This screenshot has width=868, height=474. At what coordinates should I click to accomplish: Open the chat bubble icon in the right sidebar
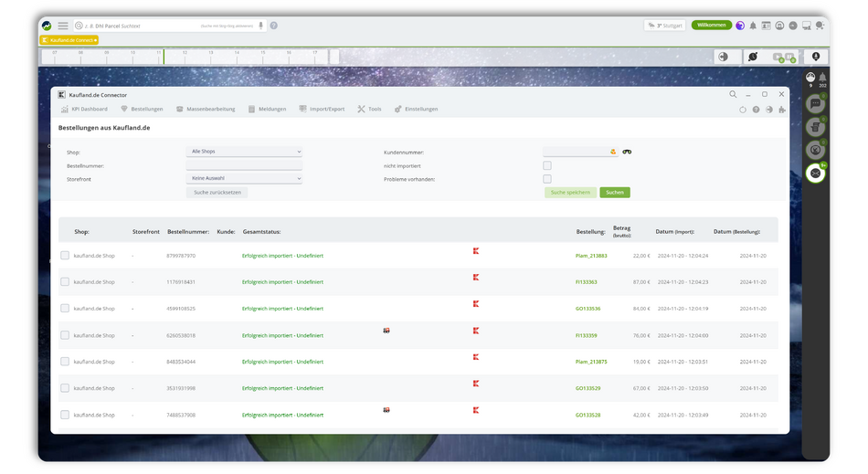(x=815, y=105)
